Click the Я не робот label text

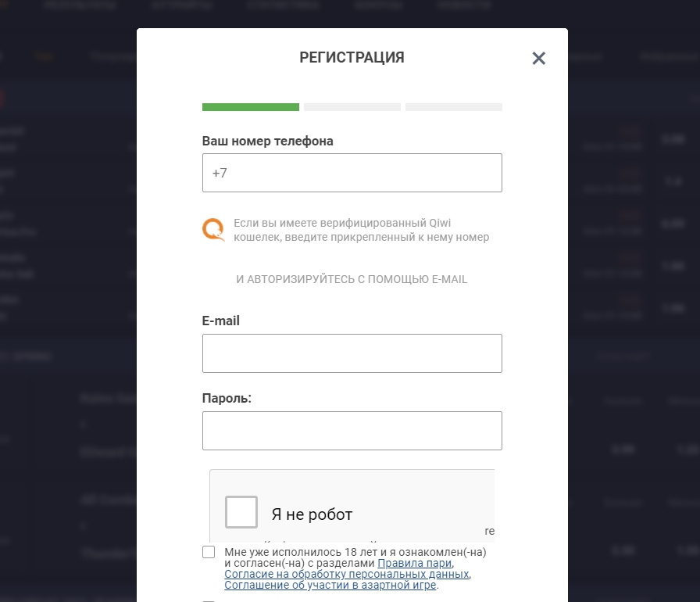312,514
